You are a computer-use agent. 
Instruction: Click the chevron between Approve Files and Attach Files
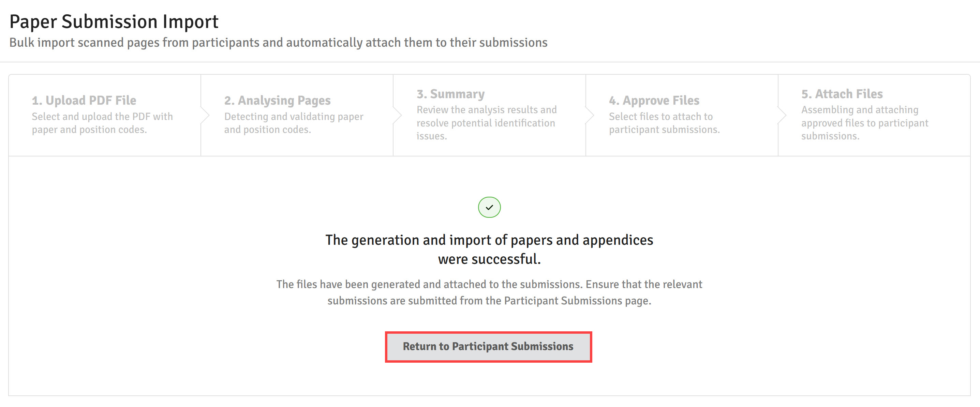(783, 115)
